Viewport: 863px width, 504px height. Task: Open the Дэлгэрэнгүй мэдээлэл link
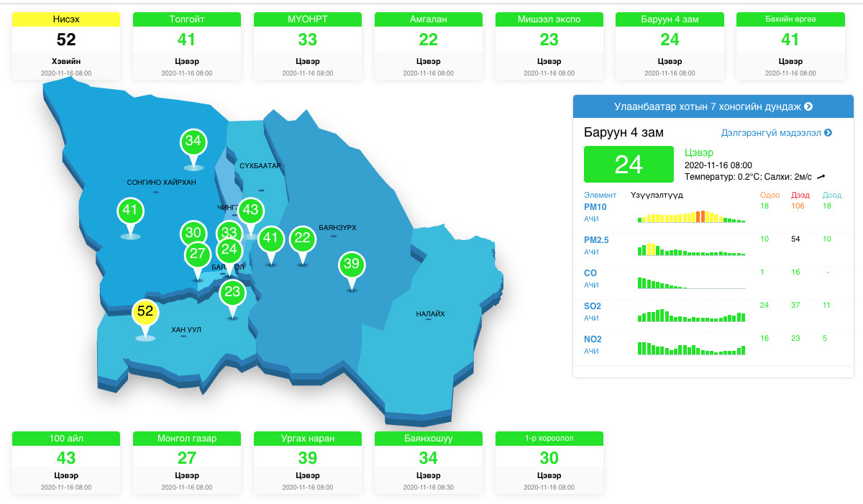tap(776, 133)
